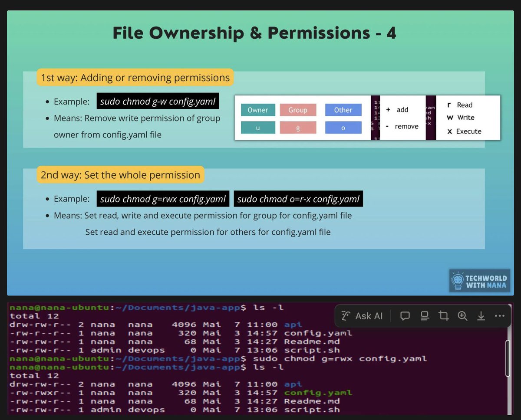Screen dimensions: 521x420
Task: Click the '- remove' legend entry
Action: [x=402, y=127]
